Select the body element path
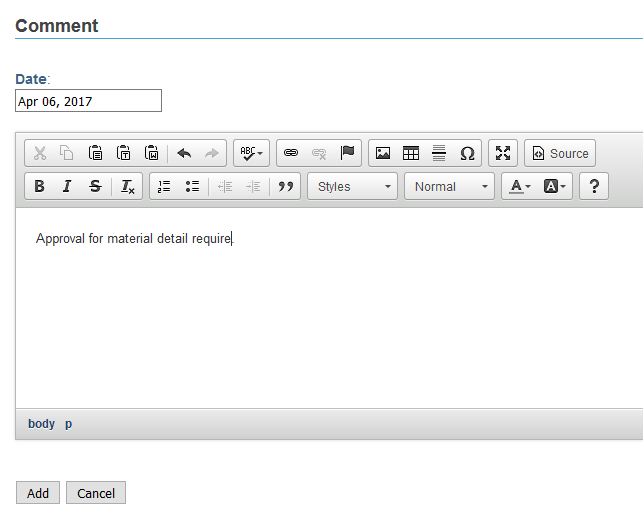This screenshot has width=643, height=522. tap(41, 424)
